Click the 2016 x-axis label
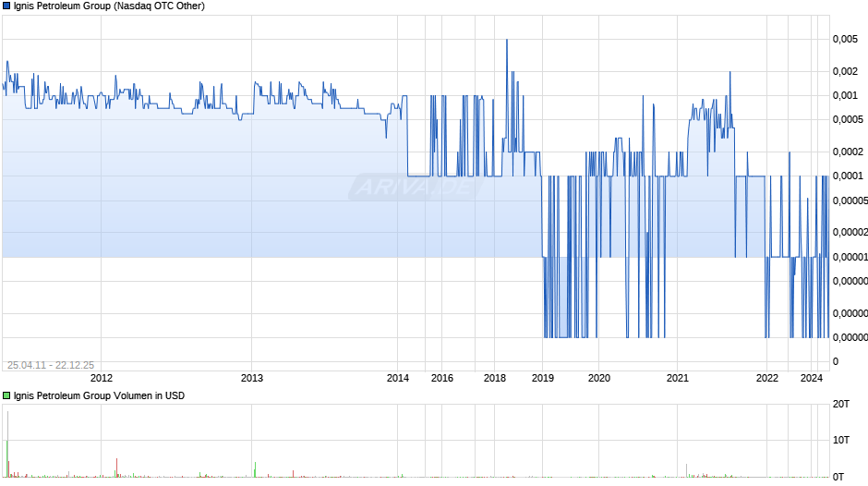The height and width of the screenshot is (486, 868). [x=441, y=378]
